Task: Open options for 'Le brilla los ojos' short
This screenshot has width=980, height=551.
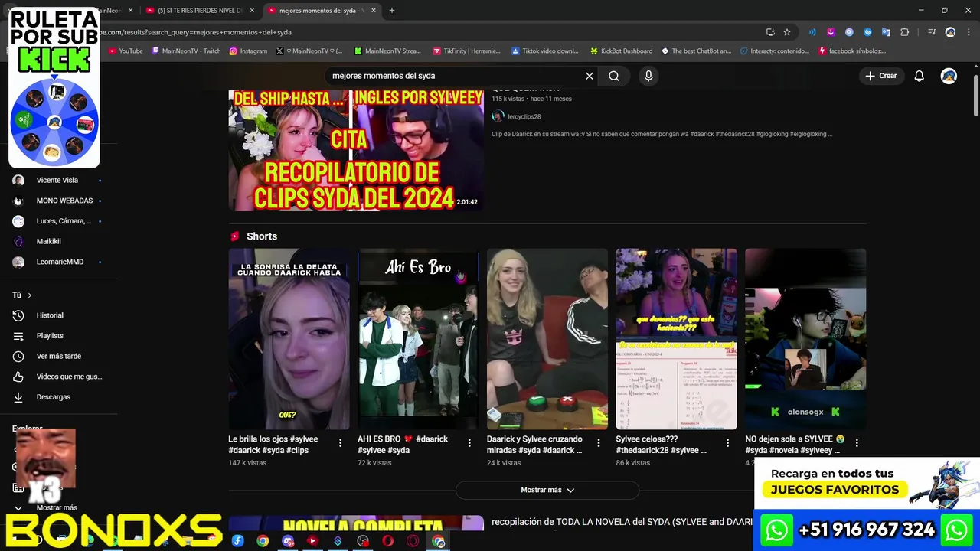Action: [x=340, y=442]
